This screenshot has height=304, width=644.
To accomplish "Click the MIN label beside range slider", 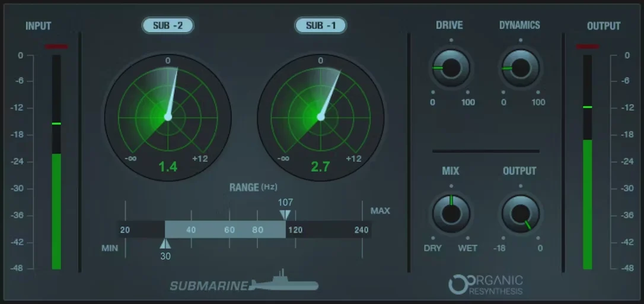I will 110,248.
